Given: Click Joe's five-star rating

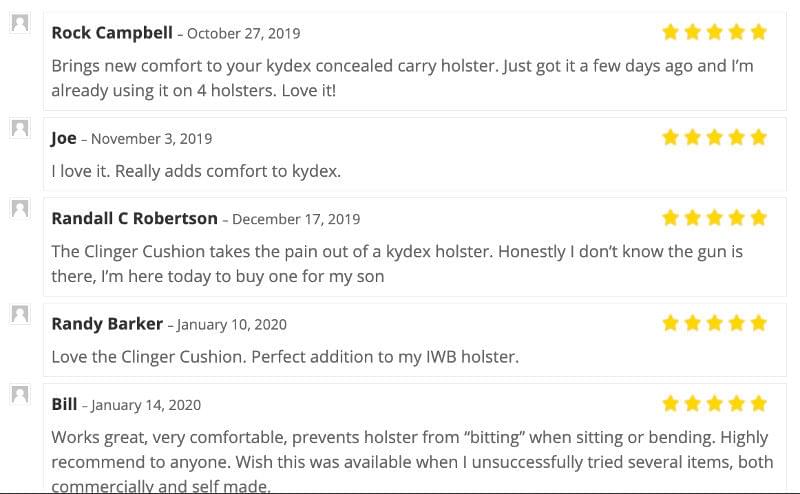Looking at the screenshot, I should pyautogui.click(x=714, y=137).
